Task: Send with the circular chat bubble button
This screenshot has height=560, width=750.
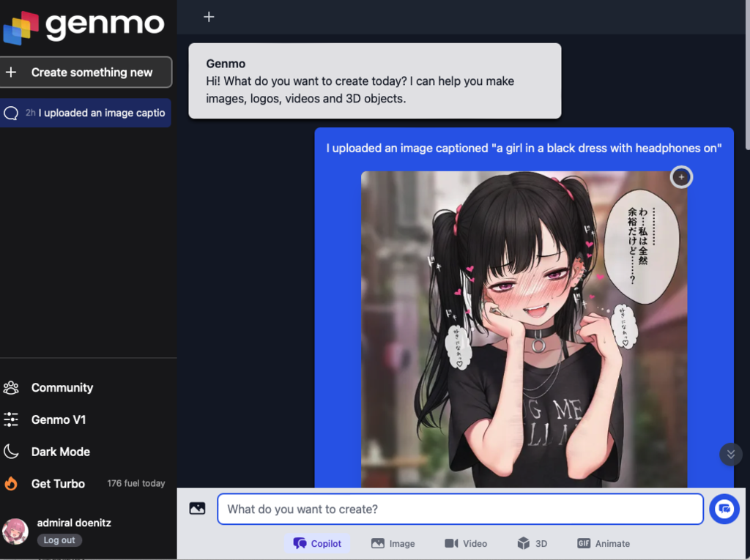Action: tap(724, 509)
